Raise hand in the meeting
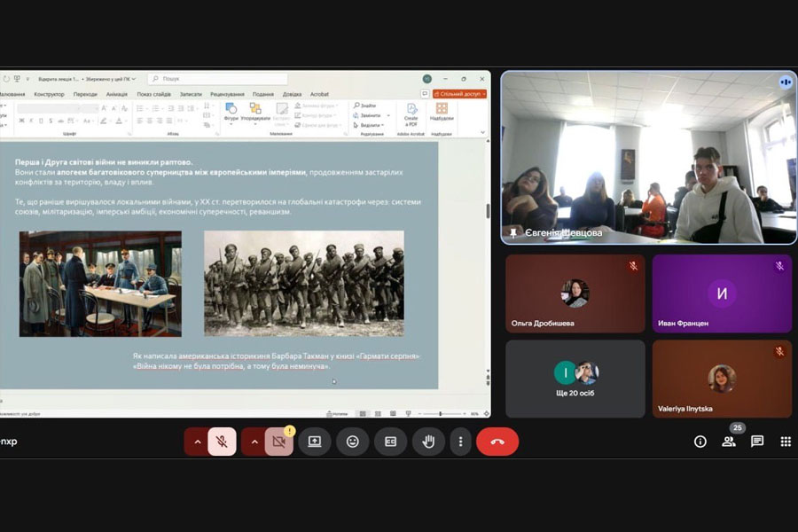The height and width of the screenshot is (532, 798). 428,442
